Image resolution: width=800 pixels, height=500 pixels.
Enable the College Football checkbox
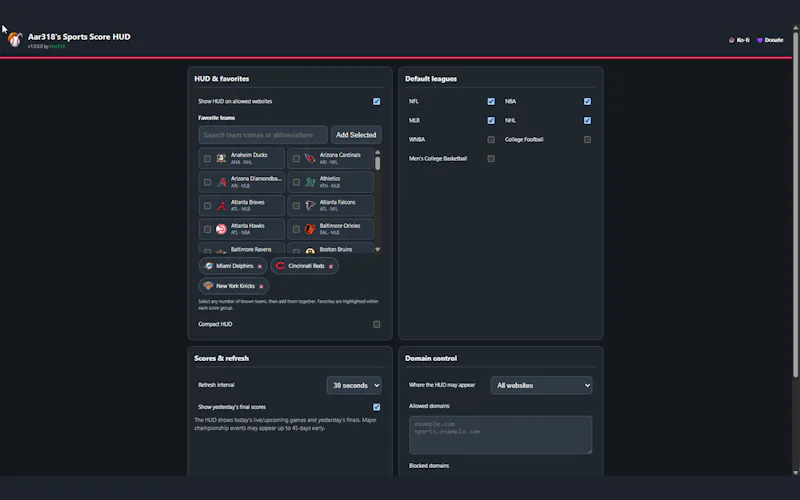(x=587, y=139)
